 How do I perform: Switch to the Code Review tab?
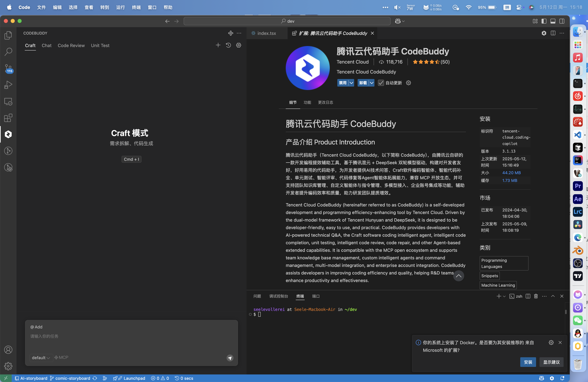71,45
